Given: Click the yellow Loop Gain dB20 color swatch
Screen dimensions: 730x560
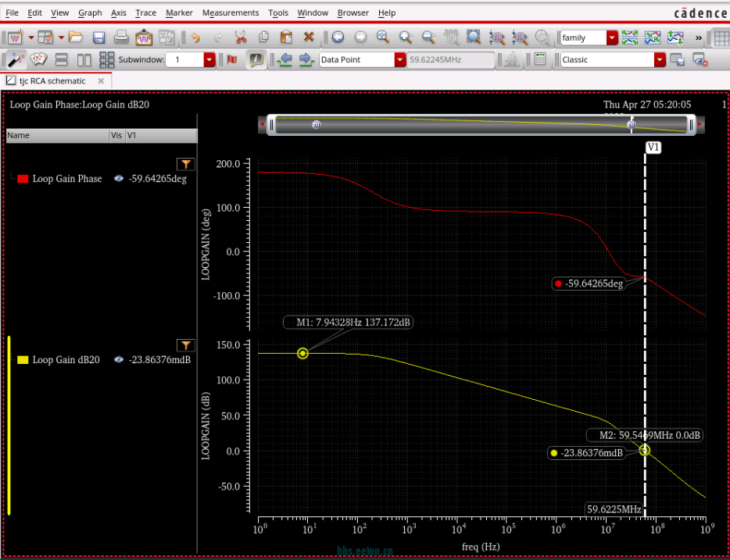Looking at the screenshot, I should 23,359.
